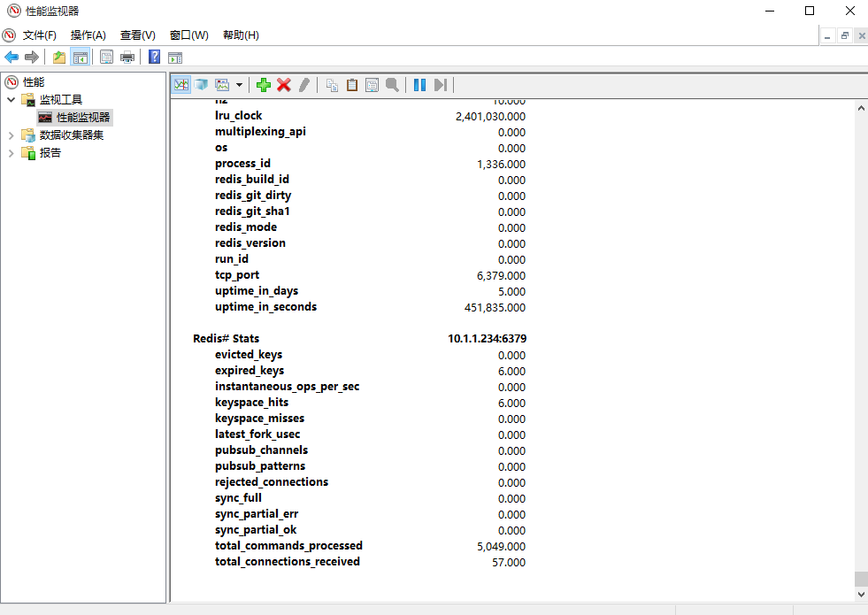Toggle the Show/Hide console tree icon
The height and width of the screenshot is (615, 868).
81,57
